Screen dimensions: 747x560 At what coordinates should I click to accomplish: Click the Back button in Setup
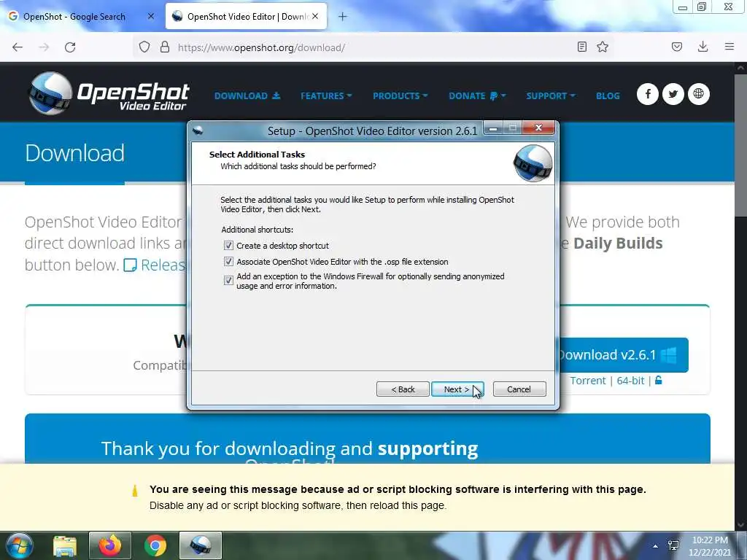403,389
